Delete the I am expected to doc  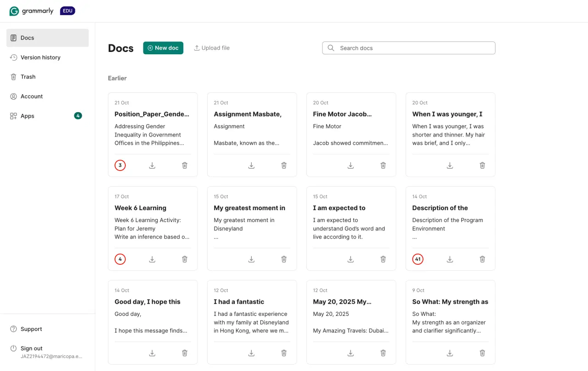pos(383,259)
